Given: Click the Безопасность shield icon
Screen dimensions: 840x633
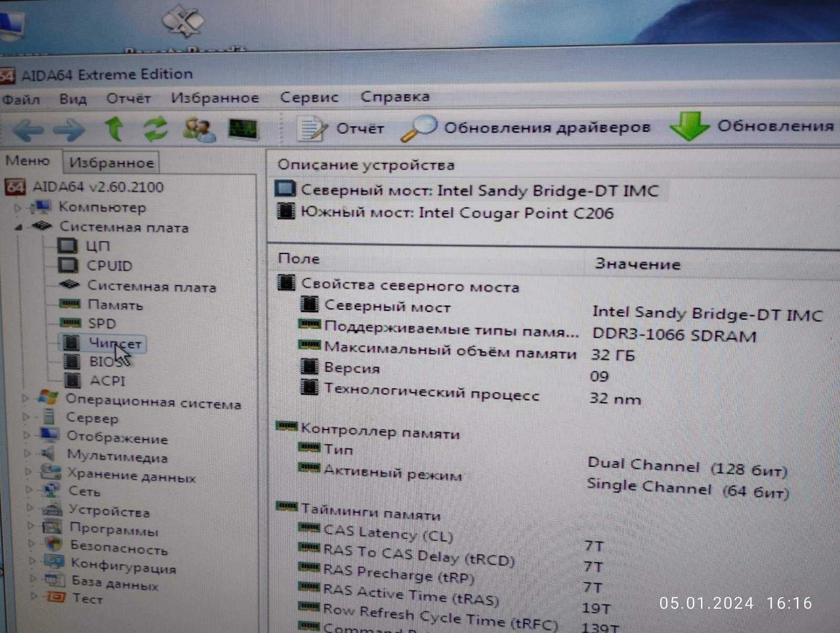Looking at the screenshot, I should pyautogui.click(x=54, y=544).
